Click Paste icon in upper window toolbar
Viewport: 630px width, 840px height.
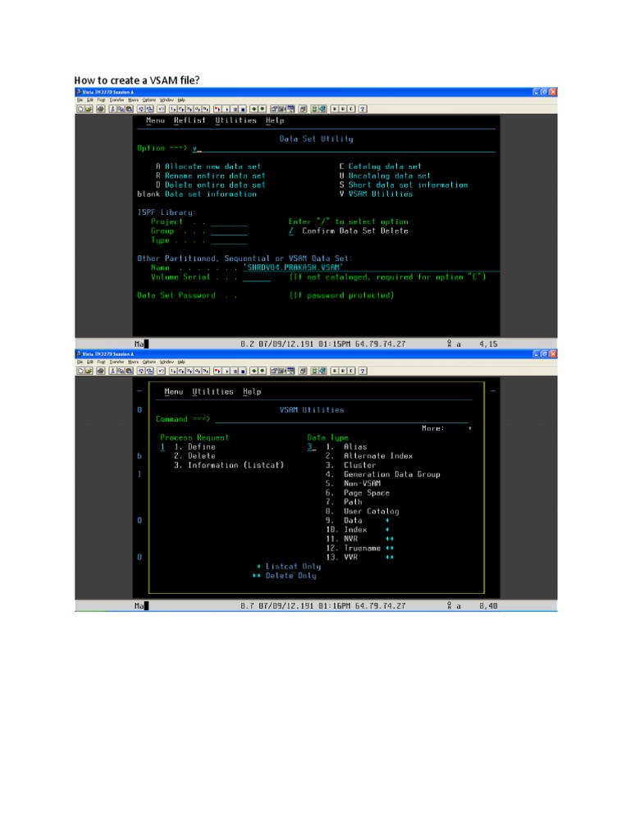pos(129,109)
